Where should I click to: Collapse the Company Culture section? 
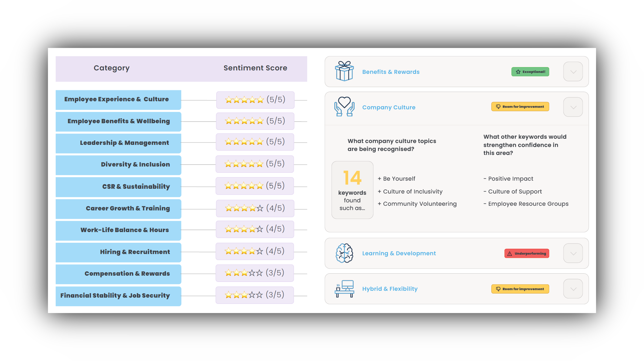pos(573,107)
